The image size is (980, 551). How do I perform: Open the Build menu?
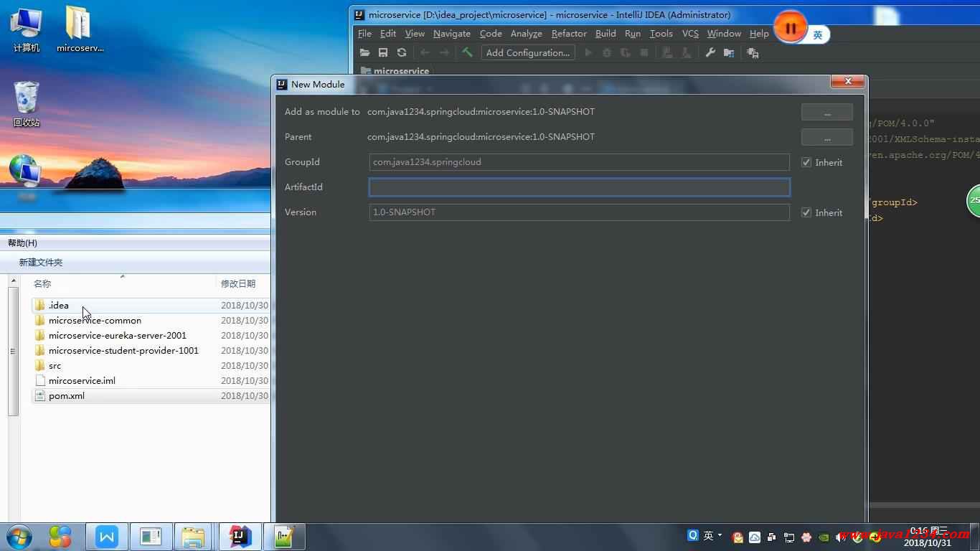coord(606,34)
